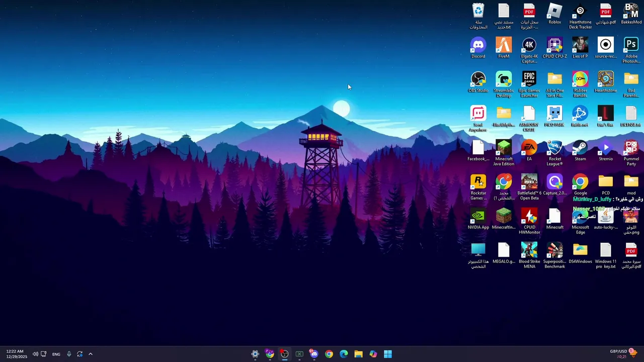Viewport: 644px width, 362px height.
Task: Launch Roblox from the desktop
Action: [x=554, y=14]
